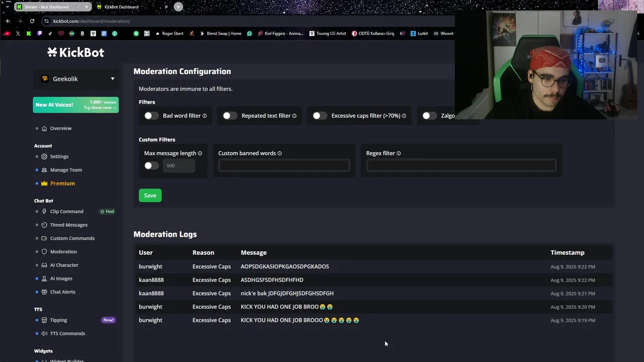Screen dimensions: 644x362
Task: Show info for Custom banned words
Action: pos(280,153)
